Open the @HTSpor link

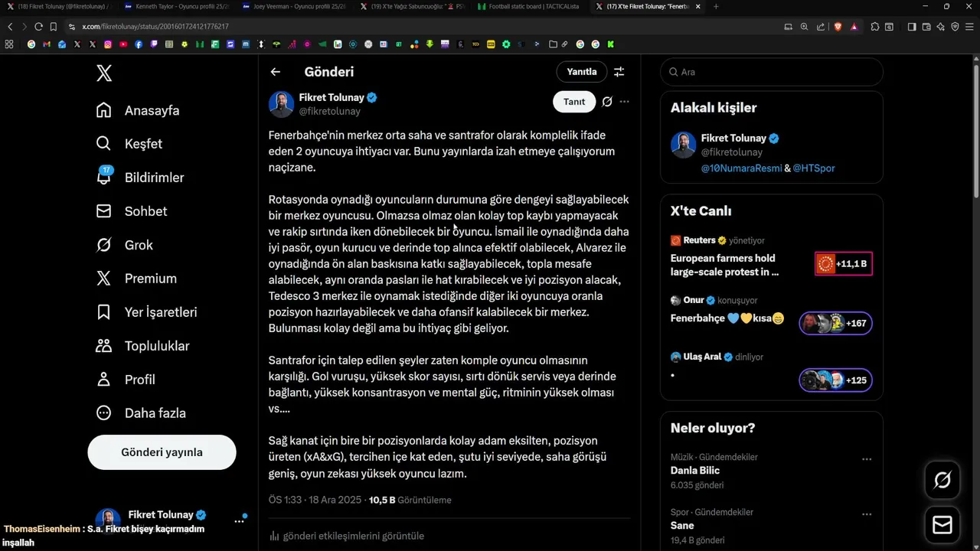[x=814, y=168]
